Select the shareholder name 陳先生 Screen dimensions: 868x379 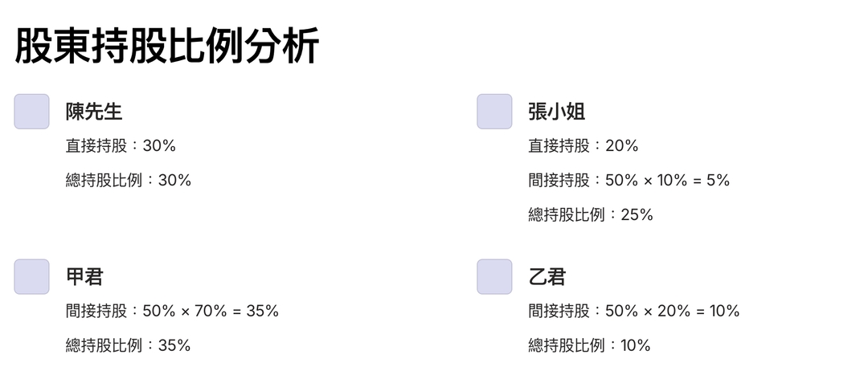point(94,112)
